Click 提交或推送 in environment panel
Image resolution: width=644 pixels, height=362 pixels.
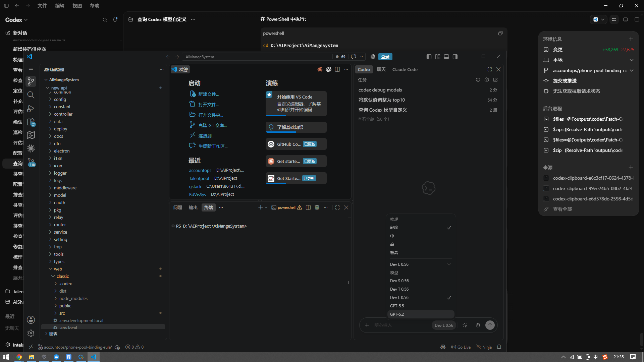[x=565, y=81]
